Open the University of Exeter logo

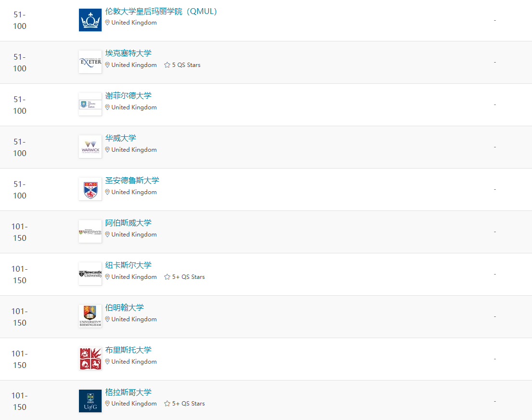pyautogui.click(x=90, y=62)
